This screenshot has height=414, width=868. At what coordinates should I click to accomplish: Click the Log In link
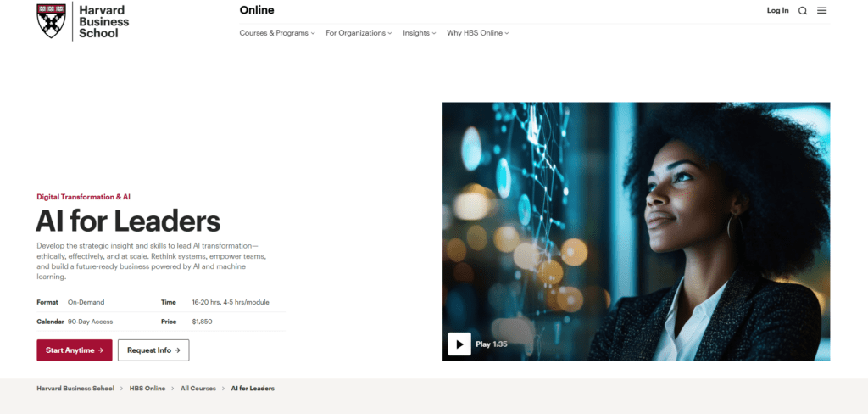777,10
